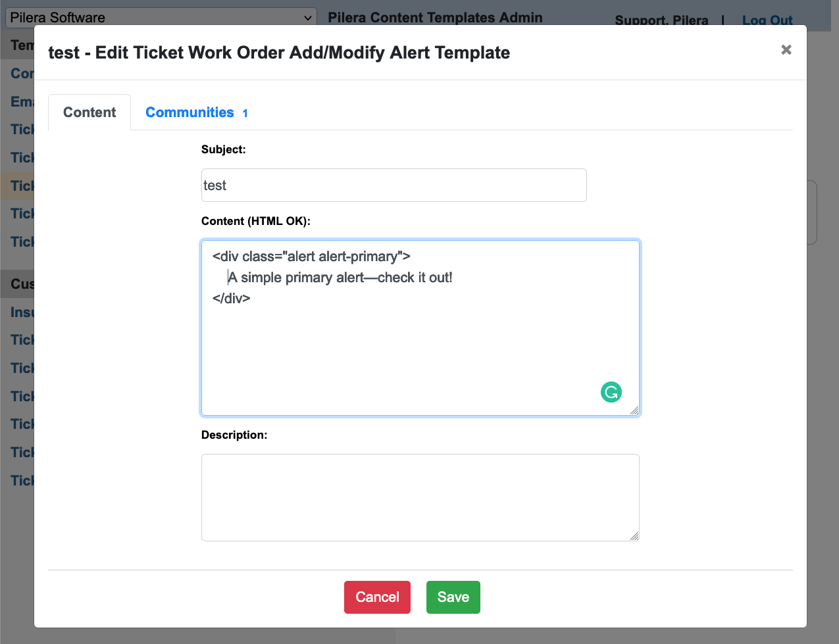The image size is (839, 644).
Task: Grab the Description textarea resize handle
Action: (x=634, y=535)
